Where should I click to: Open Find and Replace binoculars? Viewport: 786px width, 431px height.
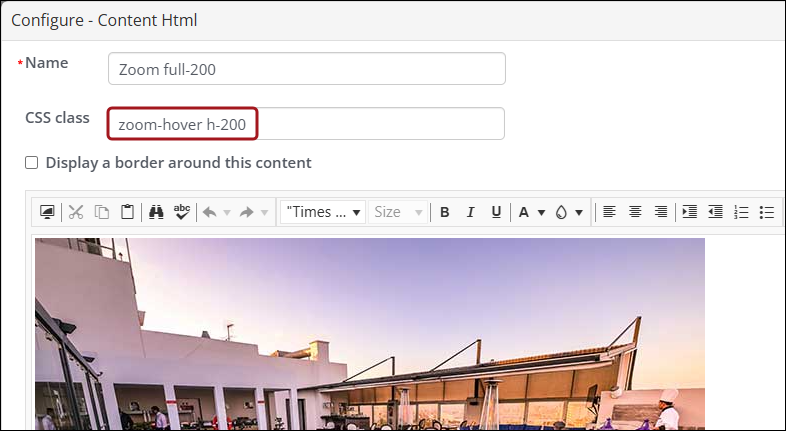tap(156, 212)
